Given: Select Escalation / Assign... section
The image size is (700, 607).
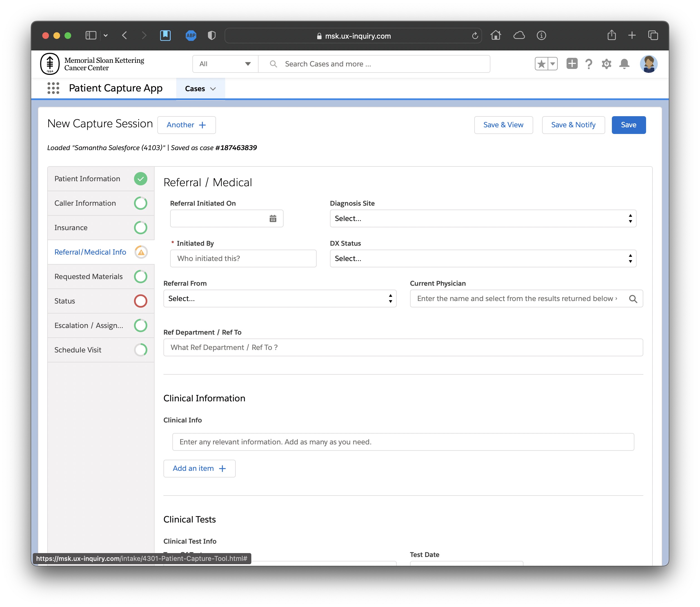Looking at the screenshot, I should (101, 325).
